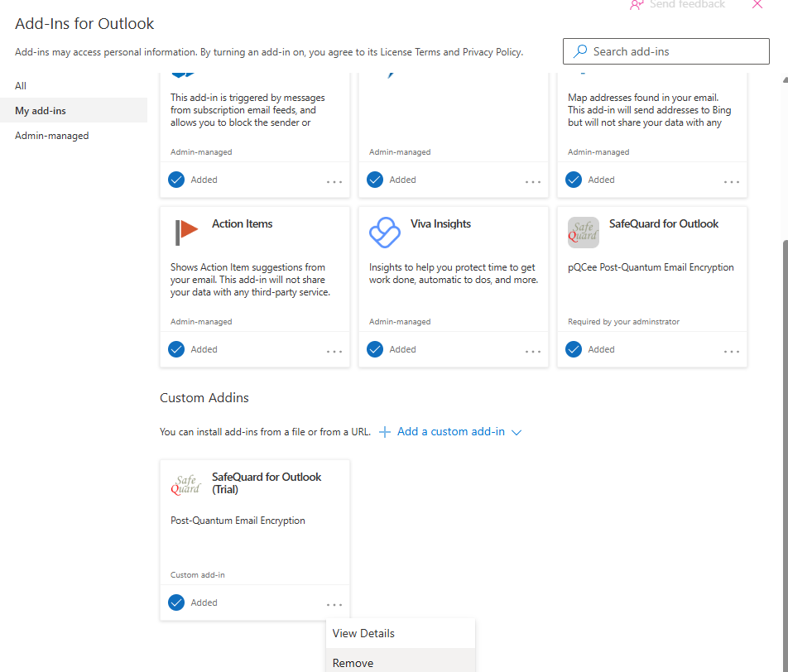
Task: Click into the Search add-ins field
Action: (x=665, y=51)
